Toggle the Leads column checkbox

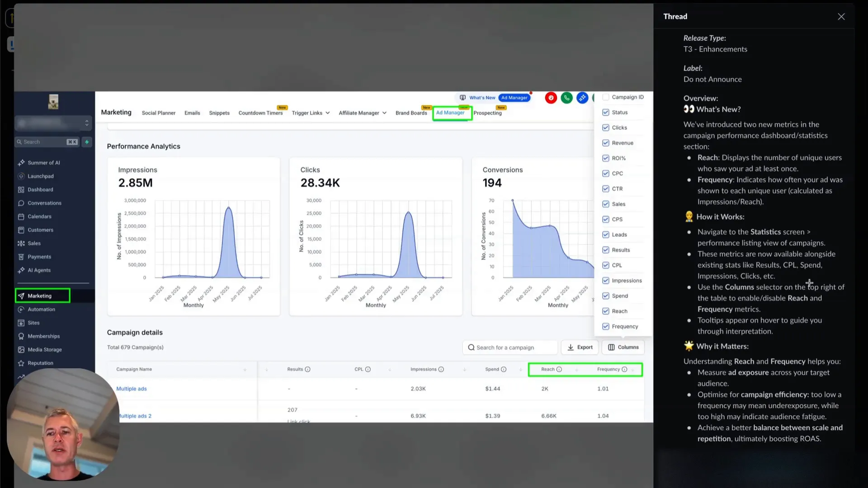[x=605, y=235]
